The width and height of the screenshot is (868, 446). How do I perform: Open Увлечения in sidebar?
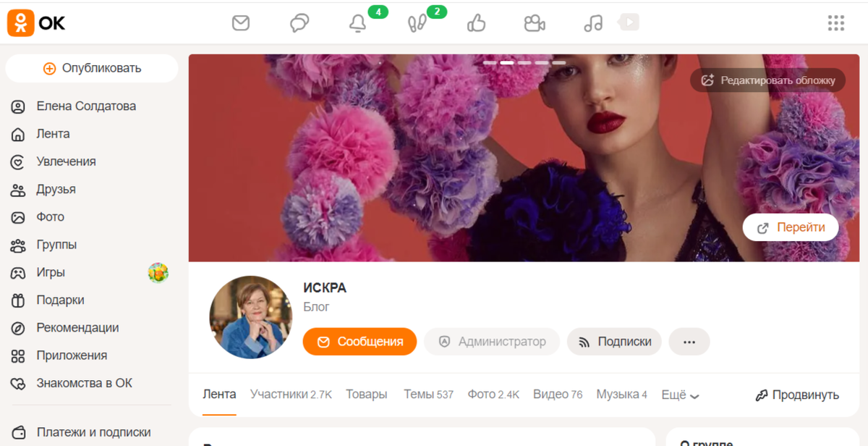pos(66,161)
